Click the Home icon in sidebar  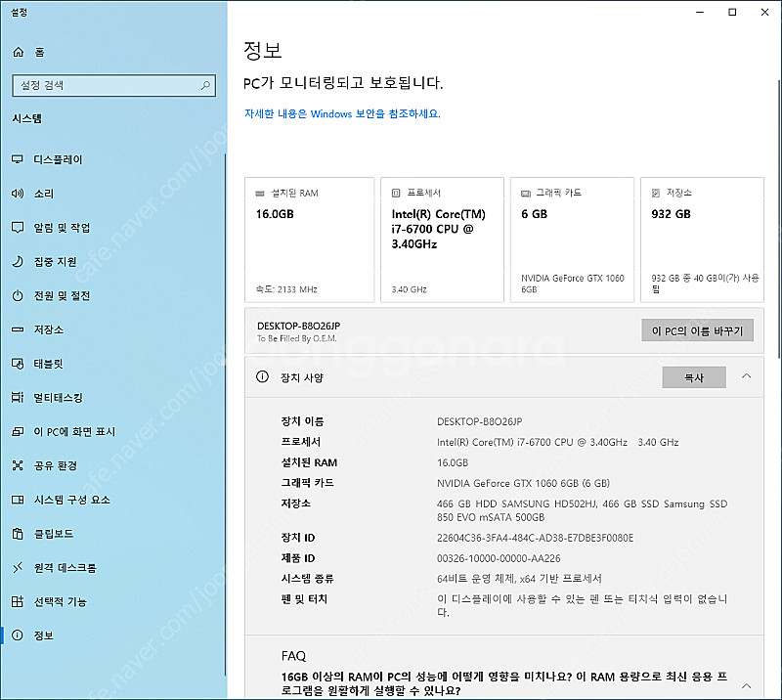pyautogui.click(x=19, y=52)
